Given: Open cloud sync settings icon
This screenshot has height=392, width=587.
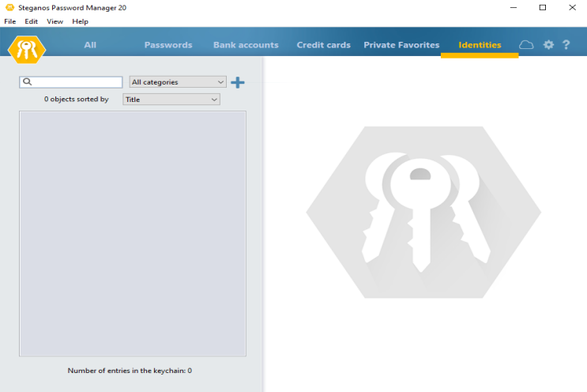Looking at the screenshot, I should (x=526, y=45).
